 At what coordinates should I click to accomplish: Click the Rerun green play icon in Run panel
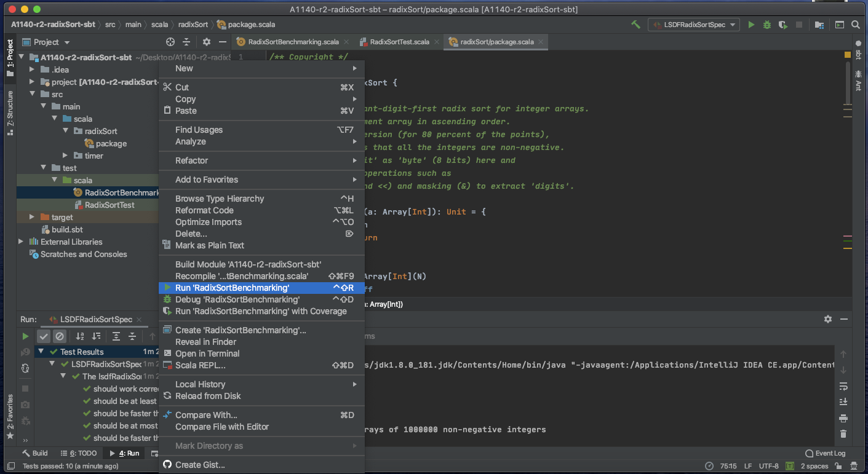pyautogui.click(x=25, y=336)
